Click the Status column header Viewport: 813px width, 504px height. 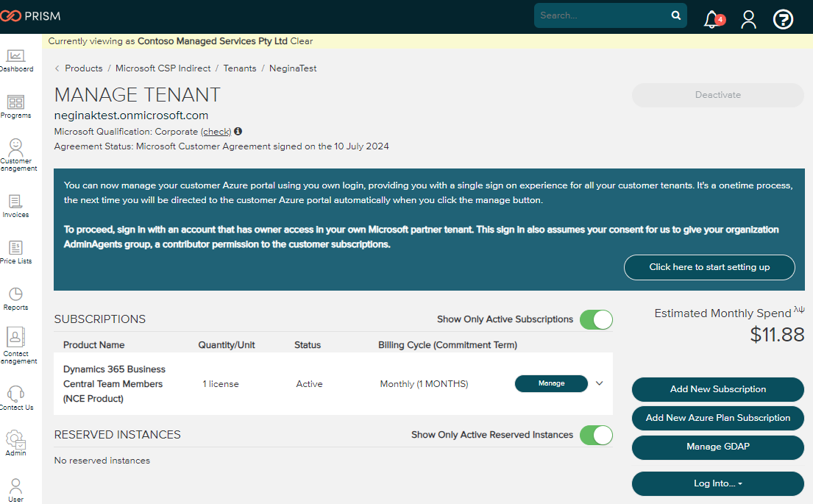point(308,345)
